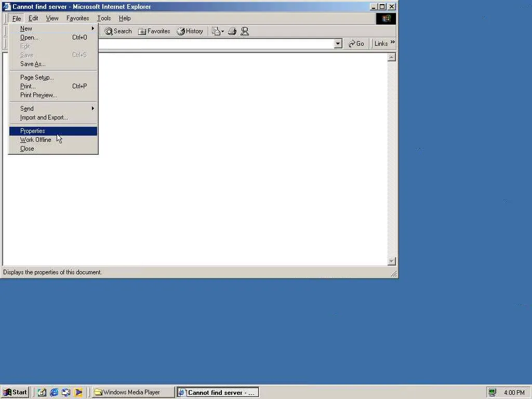This screenshot has height=399, width=532.
Task: Click the Windows logo throbber icon
Action: 386,19
